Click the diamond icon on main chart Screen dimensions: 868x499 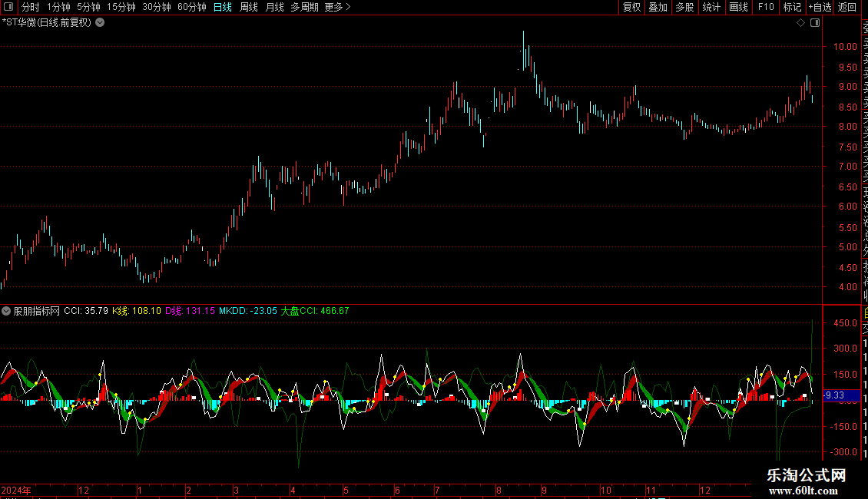coord(800,23)
